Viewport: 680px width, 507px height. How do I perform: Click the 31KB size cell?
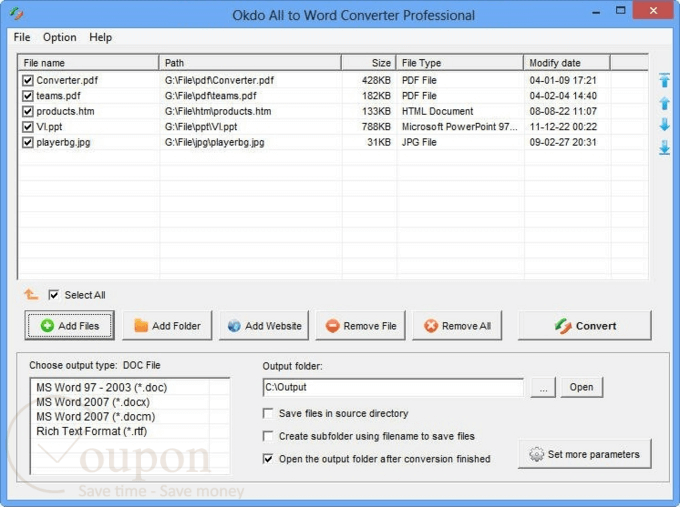coord(379,142)
